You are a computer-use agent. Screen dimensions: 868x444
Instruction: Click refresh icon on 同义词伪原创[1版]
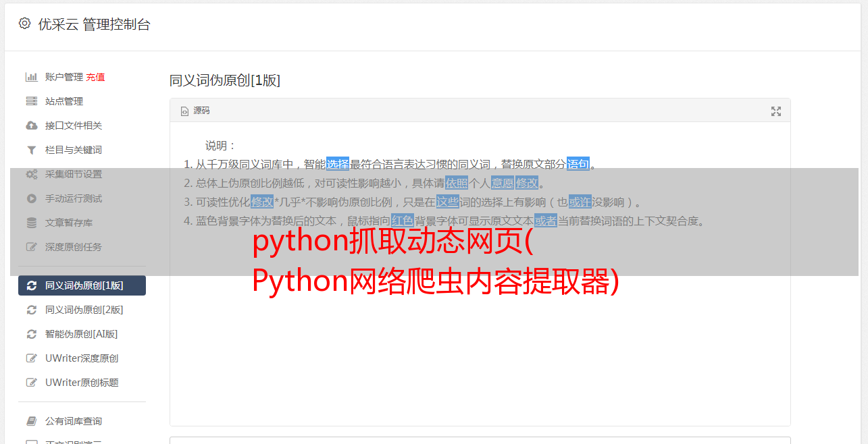click(x=31, y=285)
